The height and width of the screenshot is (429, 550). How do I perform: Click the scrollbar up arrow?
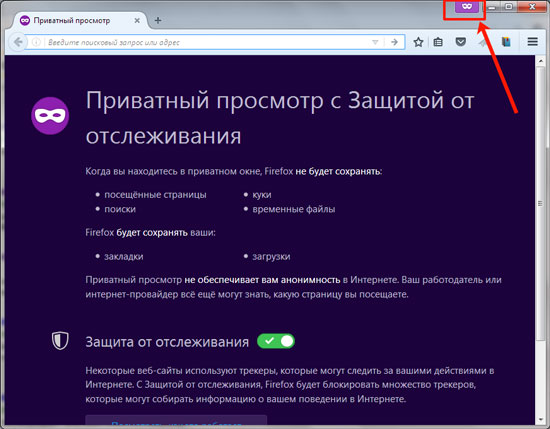point(541,61)
